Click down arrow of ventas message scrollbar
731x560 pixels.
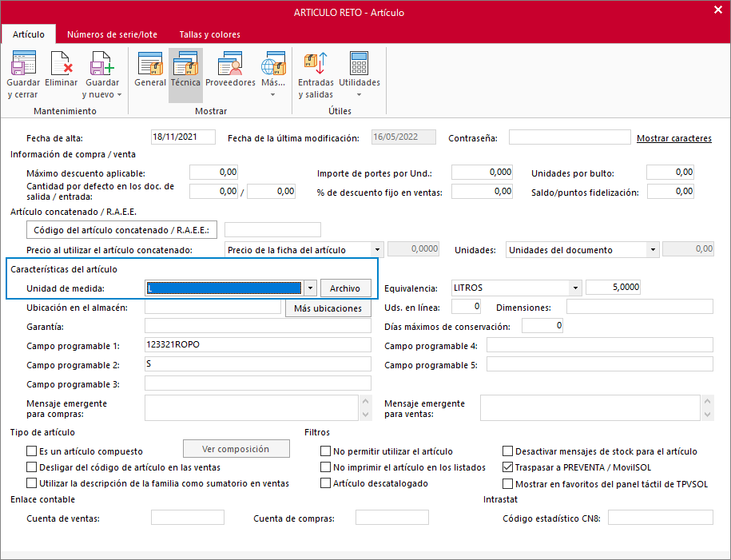(x=708, y=414)
